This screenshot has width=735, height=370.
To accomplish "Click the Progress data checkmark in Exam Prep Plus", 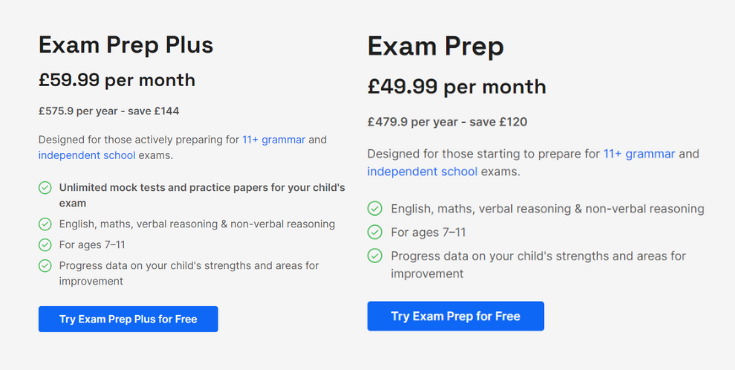I will click(x=45, y=266).
